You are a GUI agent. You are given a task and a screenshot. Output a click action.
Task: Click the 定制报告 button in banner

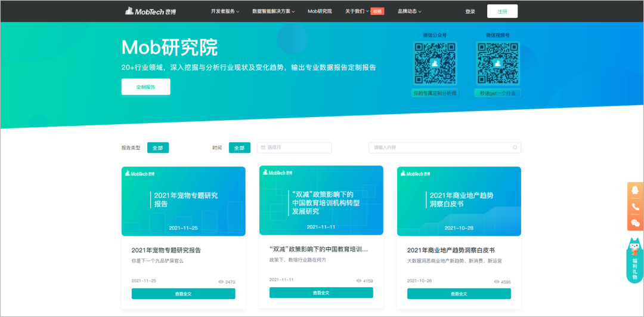(145, 87)
